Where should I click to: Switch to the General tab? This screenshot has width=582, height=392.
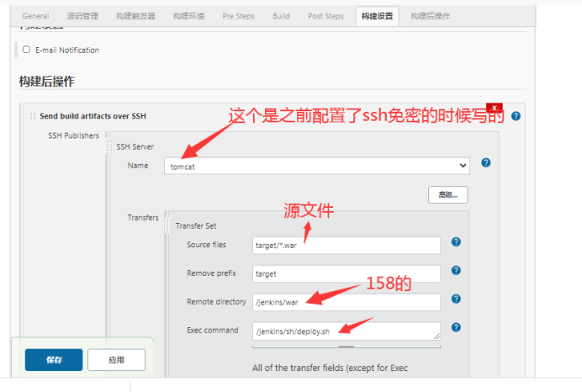(35, 16)
